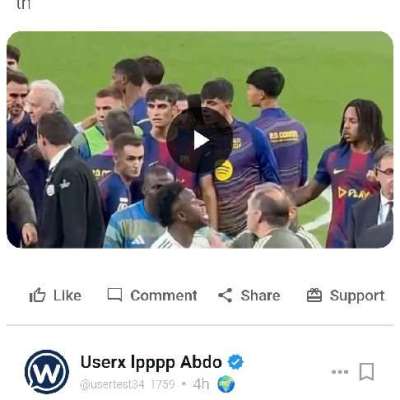Click the speech bubble Comment icon
400x400 pixels.
(x=115, y=295)
